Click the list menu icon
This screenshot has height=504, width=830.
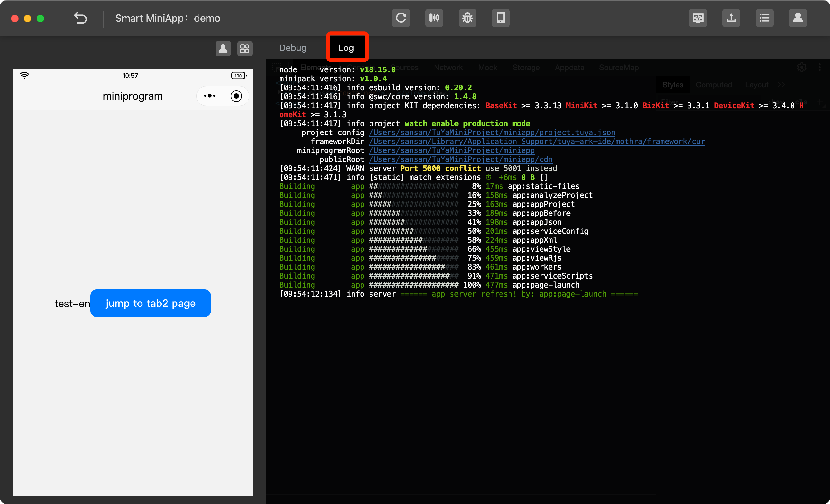point(764,18)
